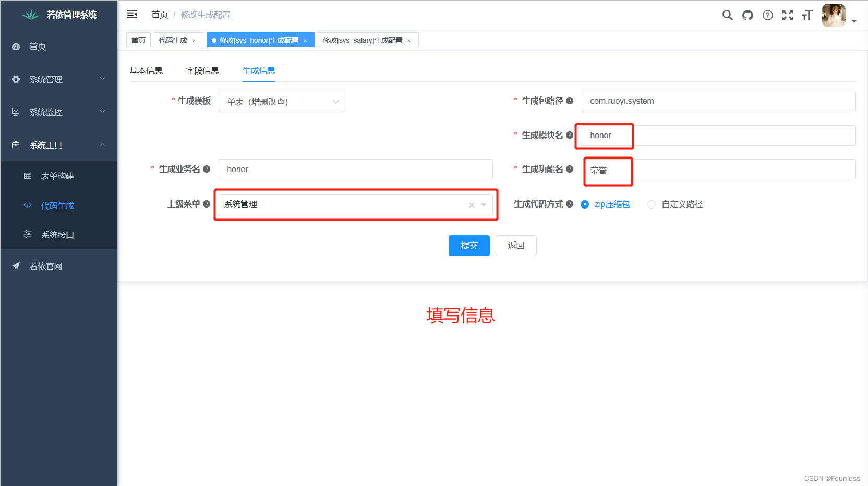This screenshot has width=868, height=486.
Task: Click the 生成包路径 input field
Action: click(718, 101)
